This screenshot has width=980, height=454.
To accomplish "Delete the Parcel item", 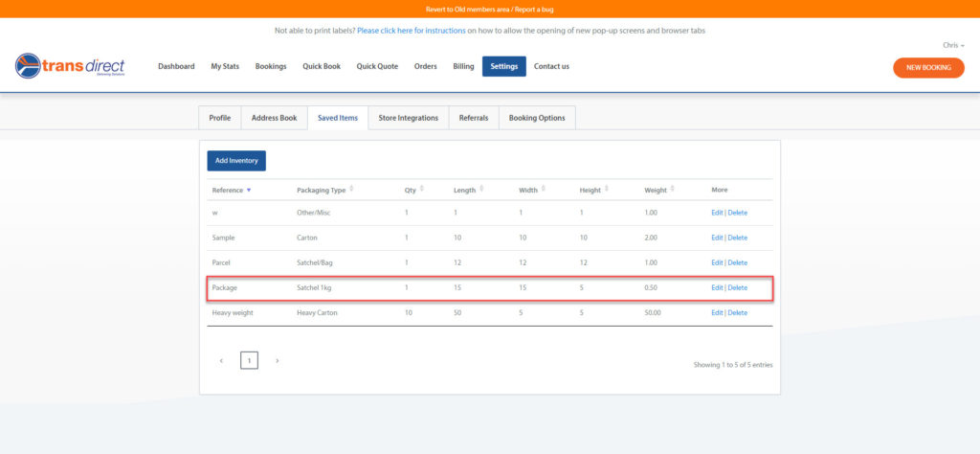I will 738,262.
